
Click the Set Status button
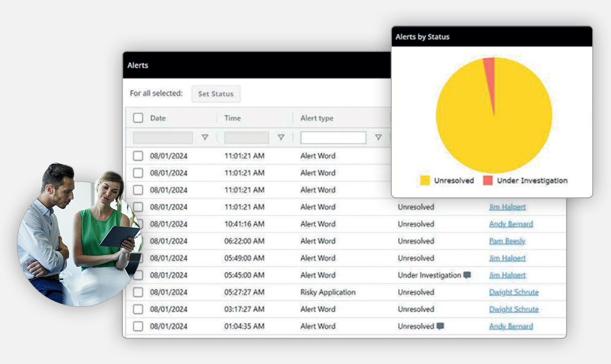[216, 94]
